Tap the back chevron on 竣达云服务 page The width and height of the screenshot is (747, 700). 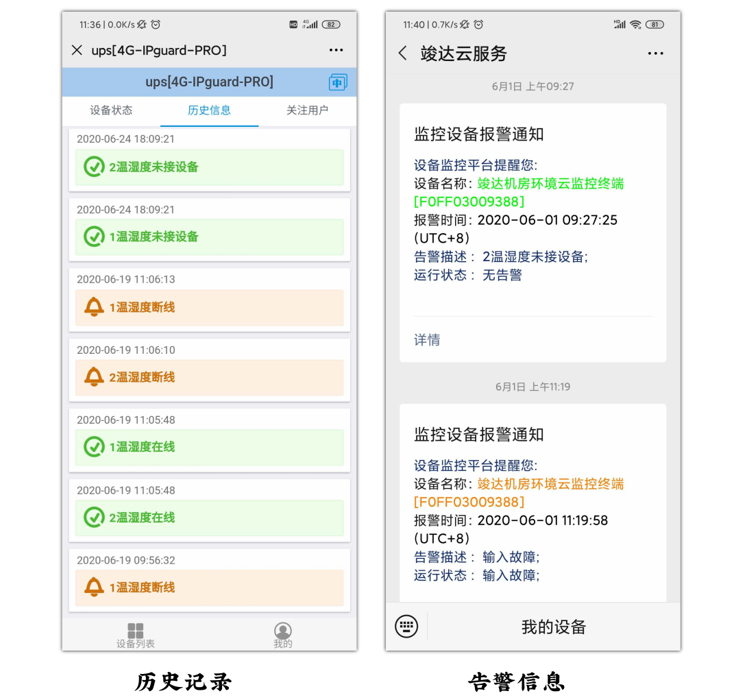click(403, 53)
